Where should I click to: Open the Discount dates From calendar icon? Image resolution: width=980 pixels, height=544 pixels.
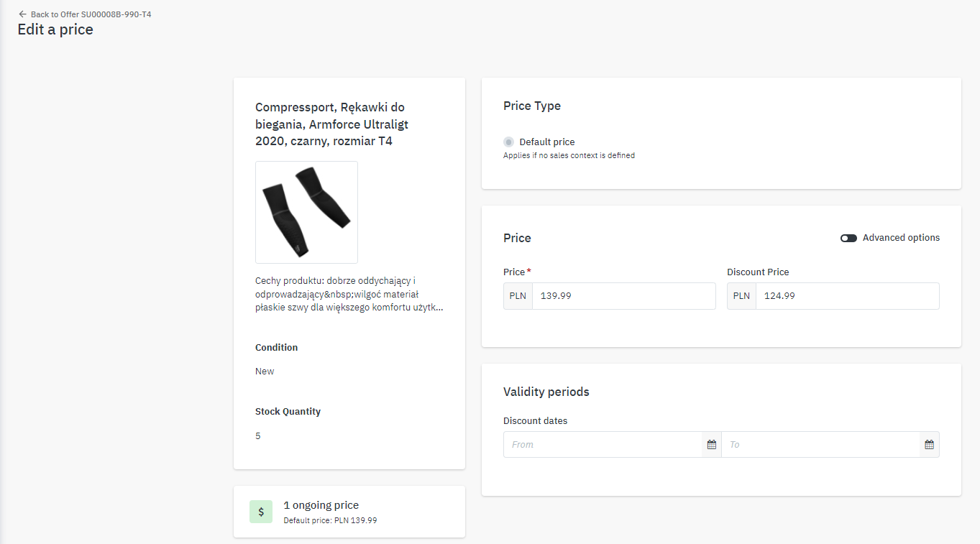(711, 445)
